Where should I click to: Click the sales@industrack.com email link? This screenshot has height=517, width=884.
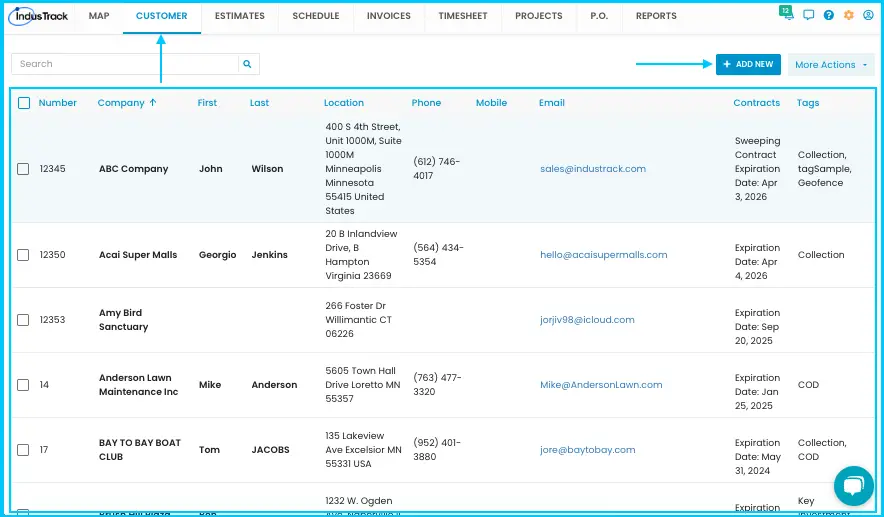pyautogui.click(x=593, y=169)
